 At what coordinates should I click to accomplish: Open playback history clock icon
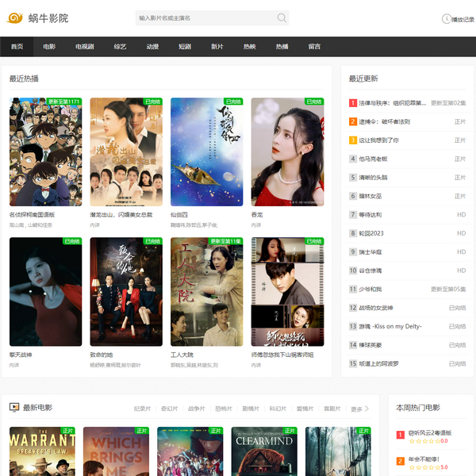click(x=446, y=19)
